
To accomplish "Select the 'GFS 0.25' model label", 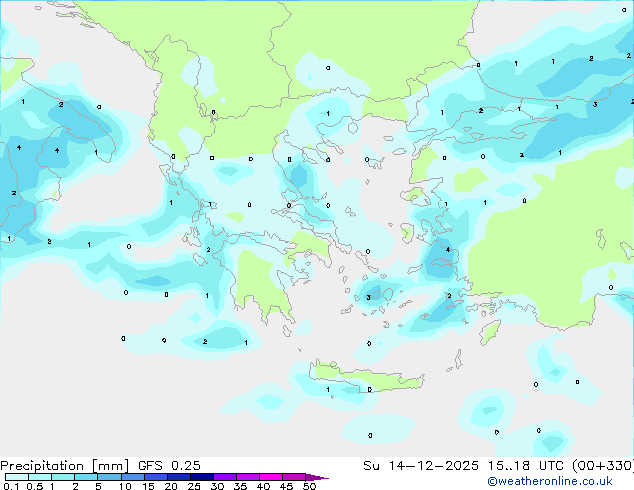I will click(169, 466).
